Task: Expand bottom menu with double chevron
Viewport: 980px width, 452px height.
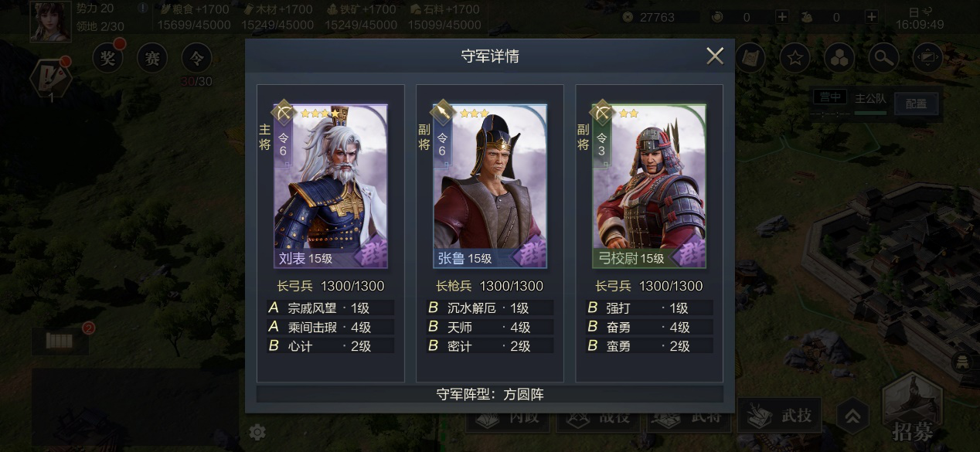Action: click(x=852, y=417)
